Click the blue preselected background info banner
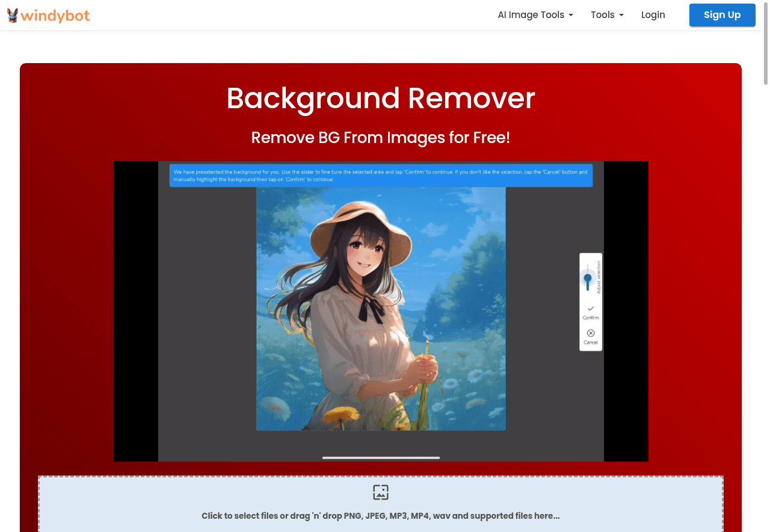Viewport: 770px width, 532px height. tap(381, 175)
